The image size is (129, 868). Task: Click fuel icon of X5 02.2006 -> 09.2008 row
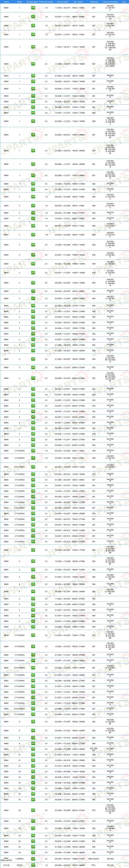(x=33, y=810)
